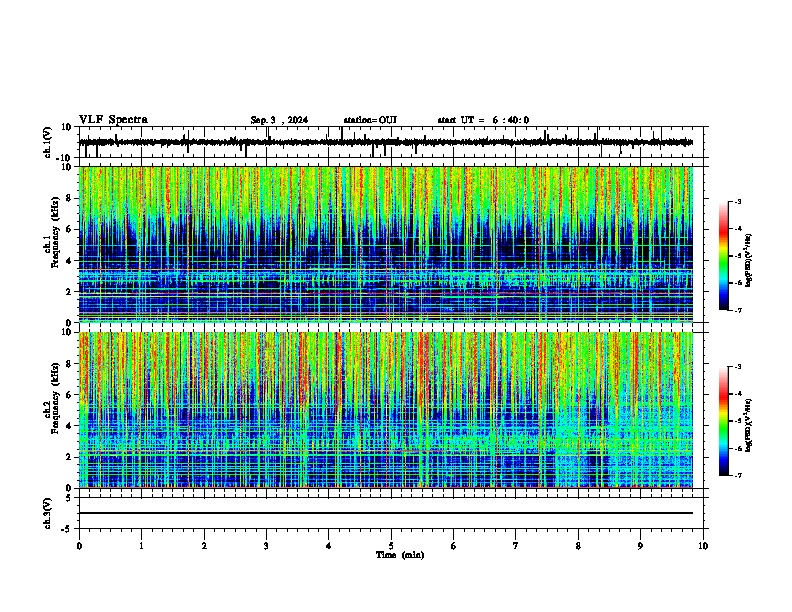Click the time axis tick label "3"
Screen dimensions: 792x612
click(266, 546)
